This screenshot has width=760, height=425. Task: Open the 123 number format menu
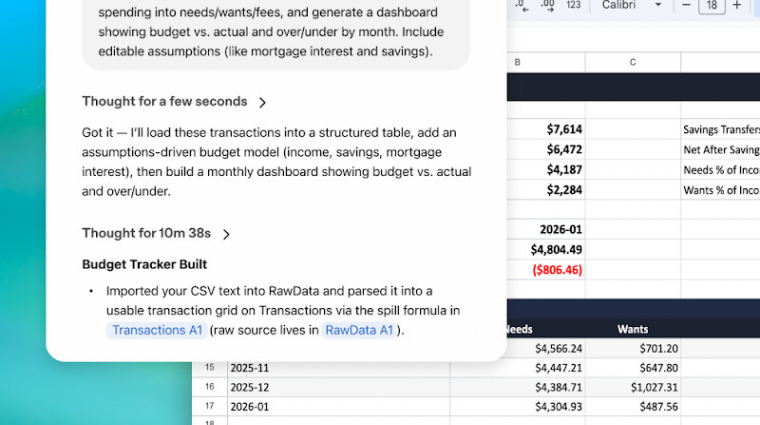pyautogui.click(x=573, y=5)
